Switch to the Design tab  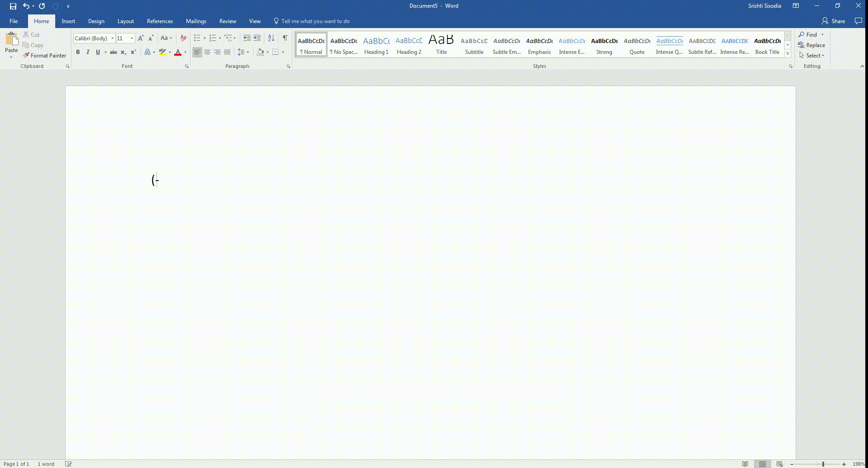(x=96, y=21)
